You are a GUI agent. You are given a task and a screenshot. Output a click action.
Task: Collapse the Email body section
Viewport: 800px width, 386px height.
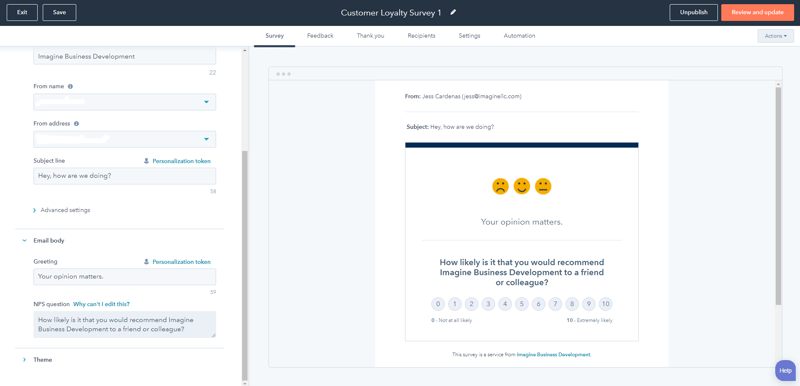click(x=44, y=241)
